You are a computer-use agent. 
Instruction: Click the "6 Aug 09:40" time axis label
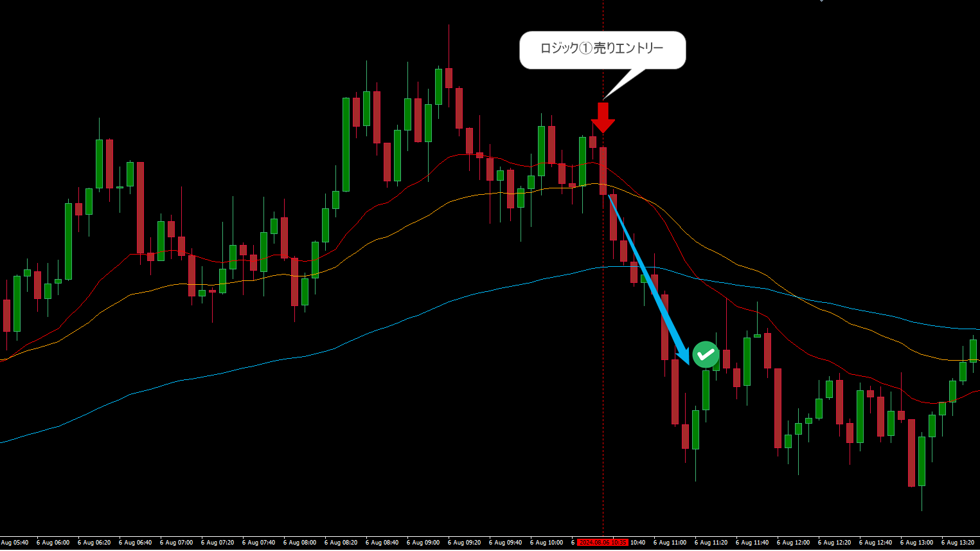505,543
